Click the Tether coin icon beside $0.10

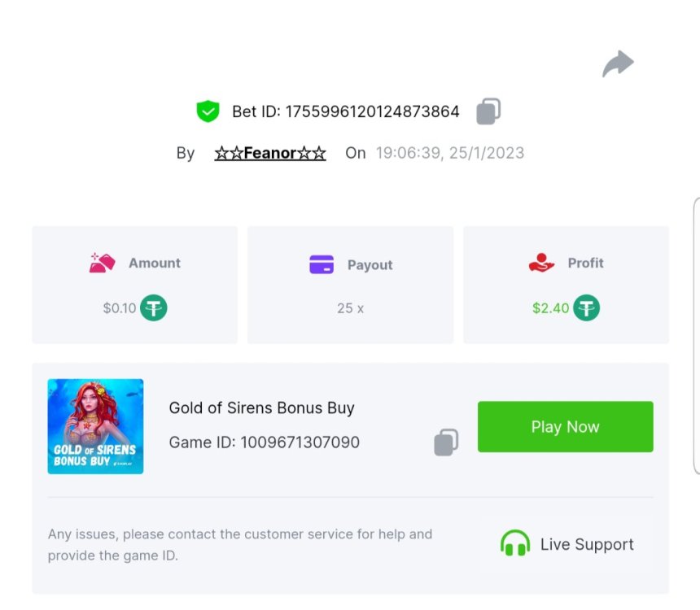154,308
